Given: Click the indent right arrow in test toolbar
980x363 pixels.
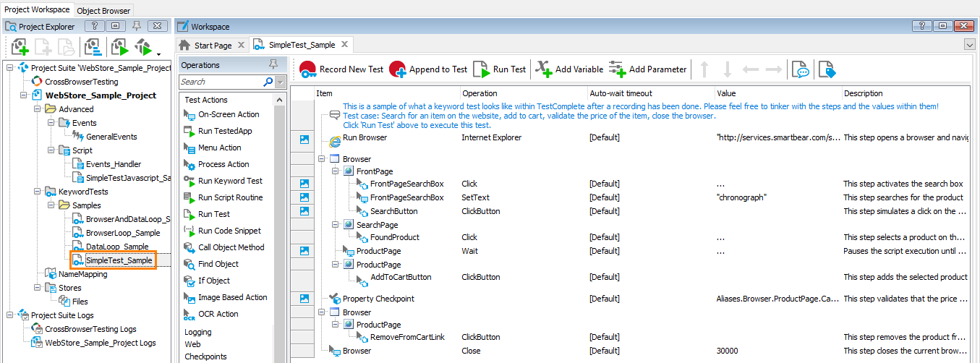Looking at the screenshot, I should point(774,69).
